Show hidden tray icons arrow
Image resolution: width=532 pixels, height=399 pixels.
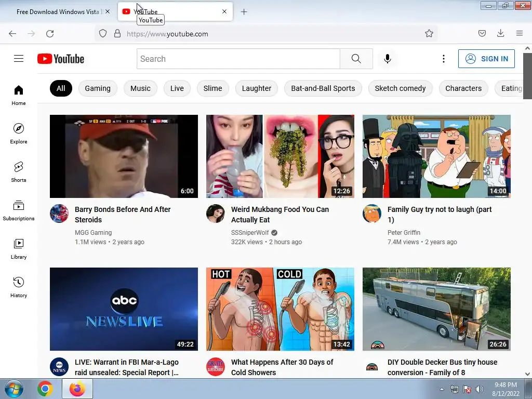442,389
